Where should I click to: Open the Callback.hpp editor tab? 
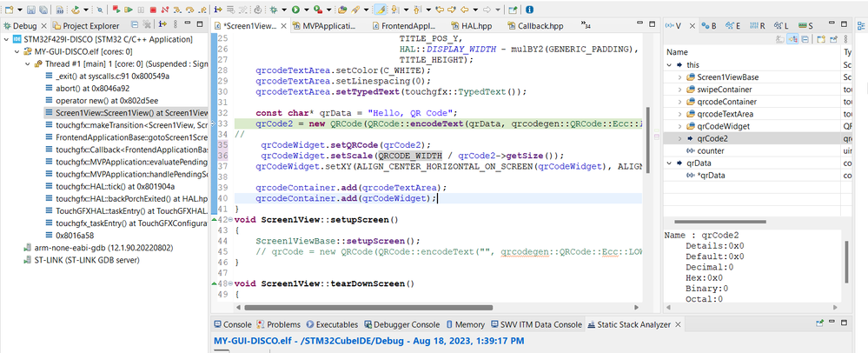click(x=535, y=25)
